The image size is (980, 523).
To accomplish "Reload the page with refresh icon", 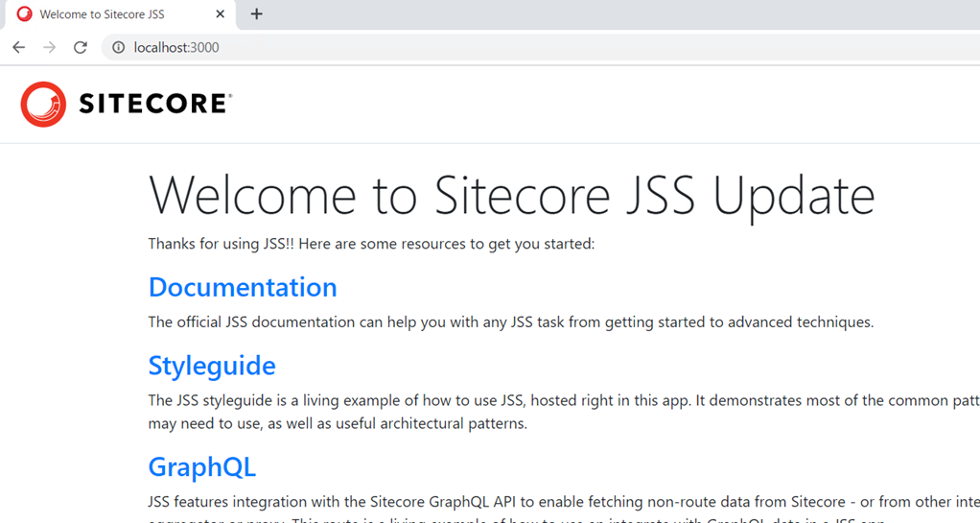I will [80, 48].
